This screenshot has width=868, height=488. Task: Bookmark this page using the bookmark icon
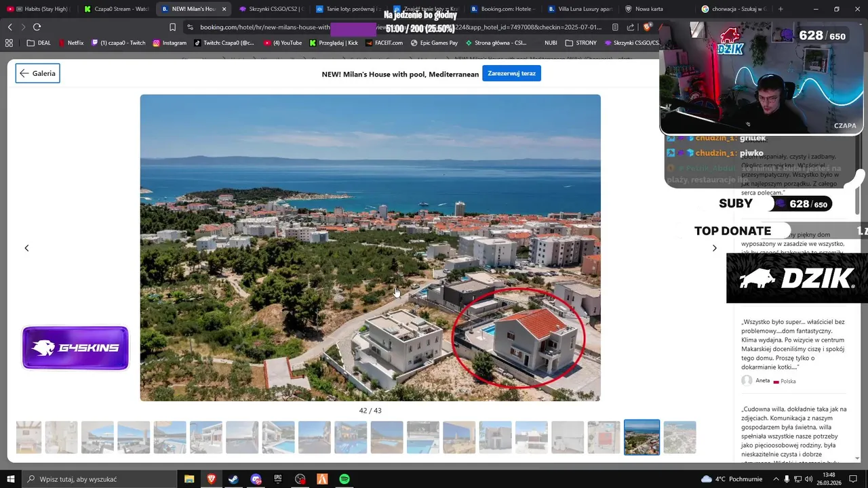(172, 27)
